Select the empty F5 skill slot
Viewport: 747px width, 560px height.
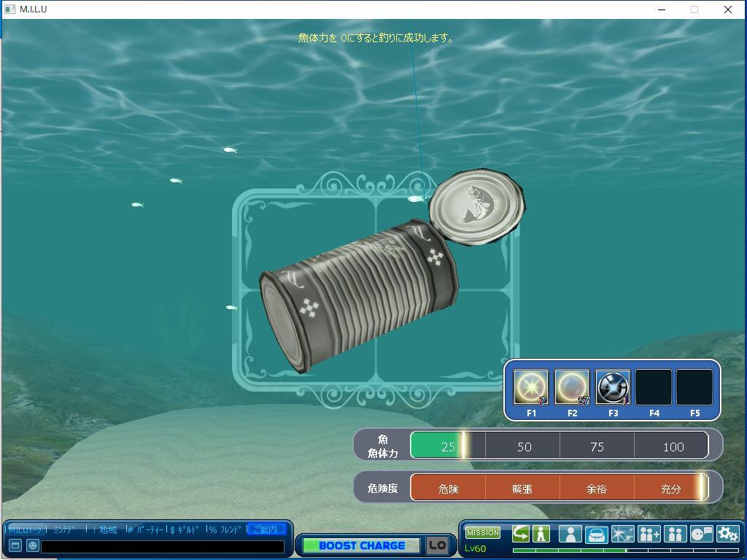coord(694,386)
